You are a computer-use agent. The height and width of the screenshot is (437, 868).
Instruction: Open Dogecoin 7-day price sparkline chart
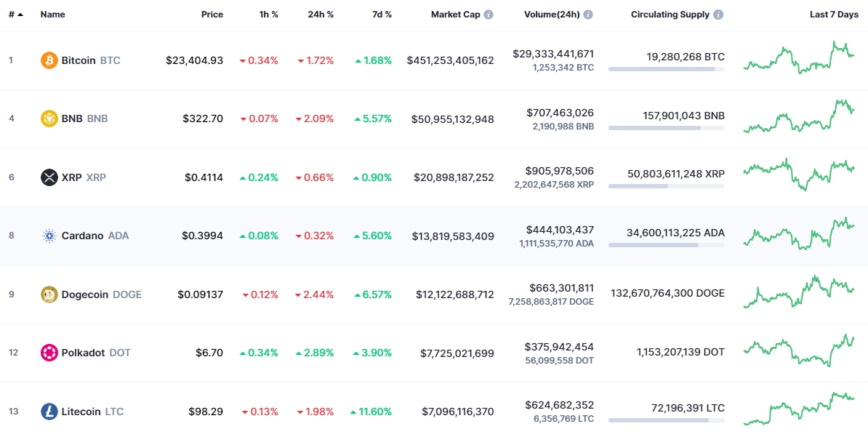(x=799, y=292)
